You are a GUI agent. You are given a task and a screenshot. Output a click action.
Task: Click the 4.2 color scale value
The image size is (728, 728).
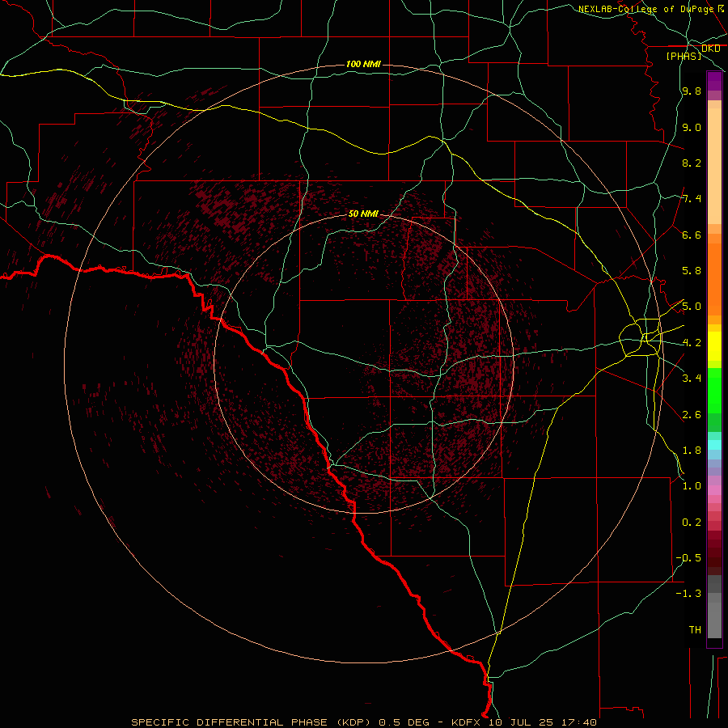(692, 343)
